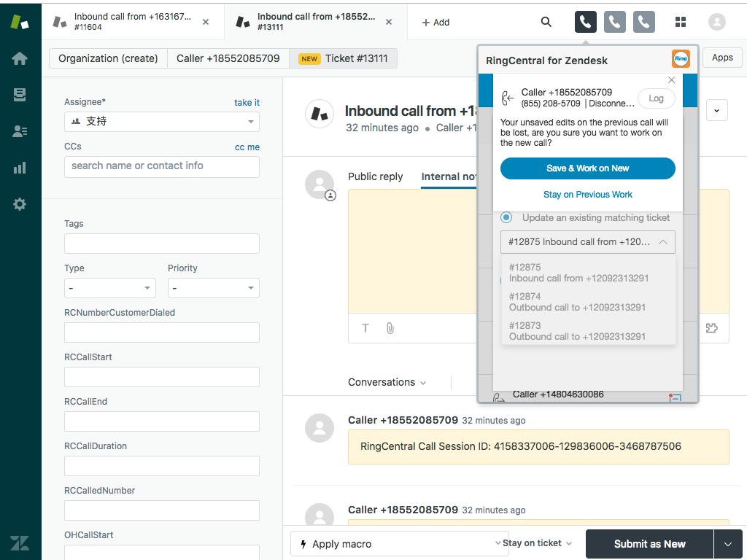Click the take it link for Assignee
747x560 pixels.
[x=247, y=103]
